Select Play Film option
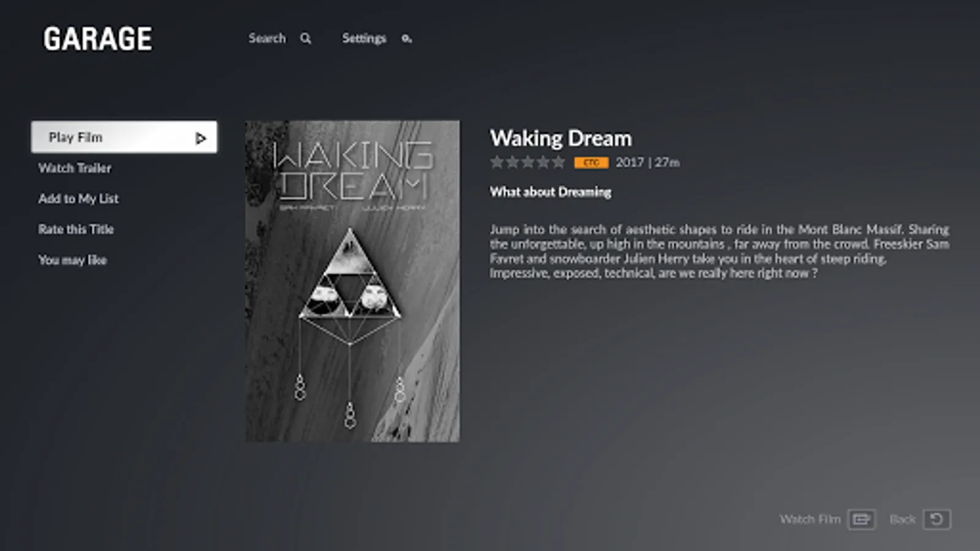This screenshot has width=980, height=551. pos(124,137)
